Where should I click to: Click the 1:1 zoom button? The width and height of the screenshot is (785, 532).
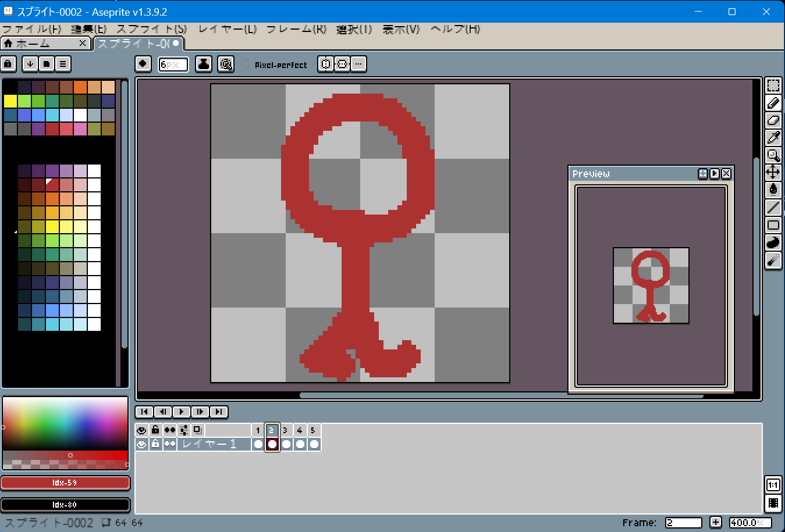coord(773,485)
